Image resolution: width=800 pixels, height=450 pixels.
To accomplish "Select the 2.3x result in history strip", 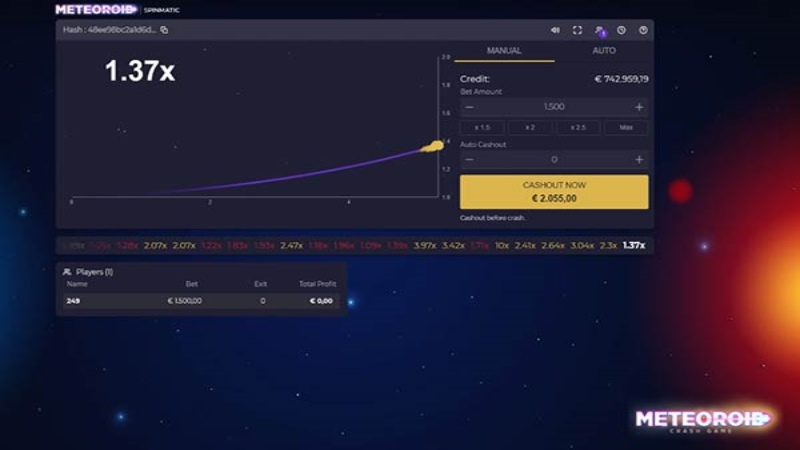I will [608, 245].
